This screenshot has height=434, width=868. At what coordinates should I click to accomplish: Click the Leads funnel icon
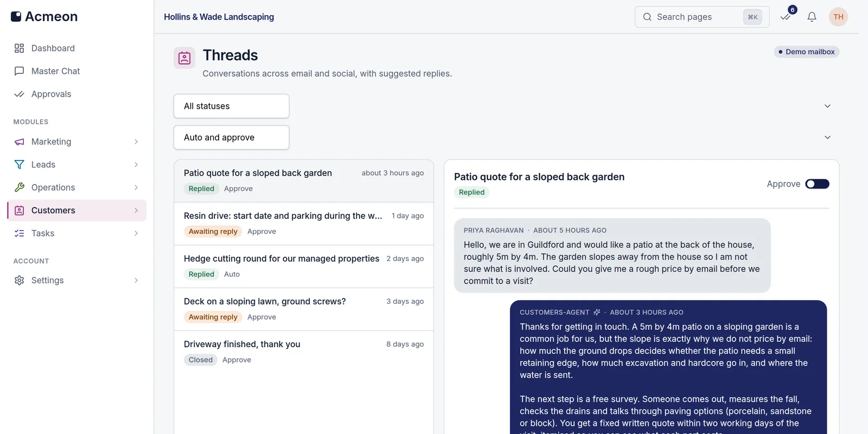pyautogui.click(x=20, y=164)
